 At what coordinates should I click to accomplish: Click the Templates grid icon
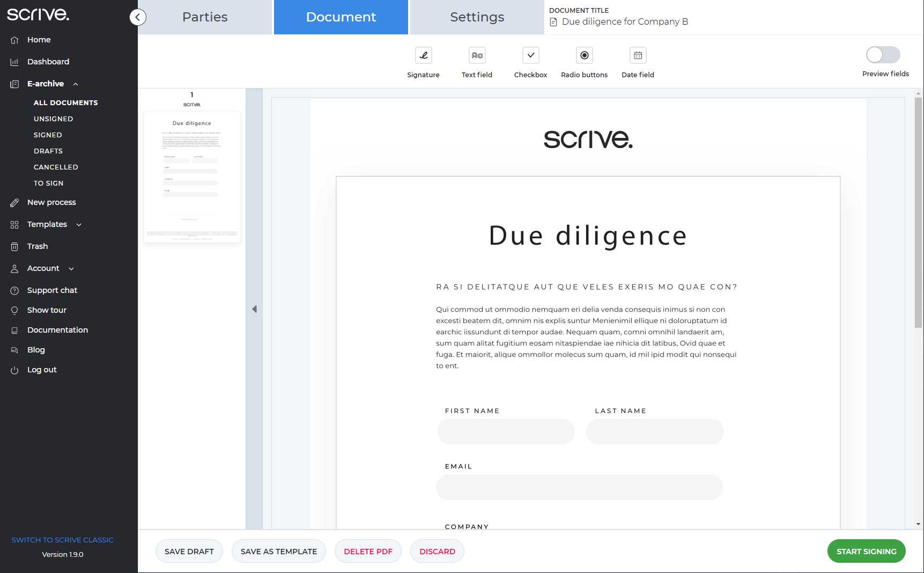click(14, 224)
